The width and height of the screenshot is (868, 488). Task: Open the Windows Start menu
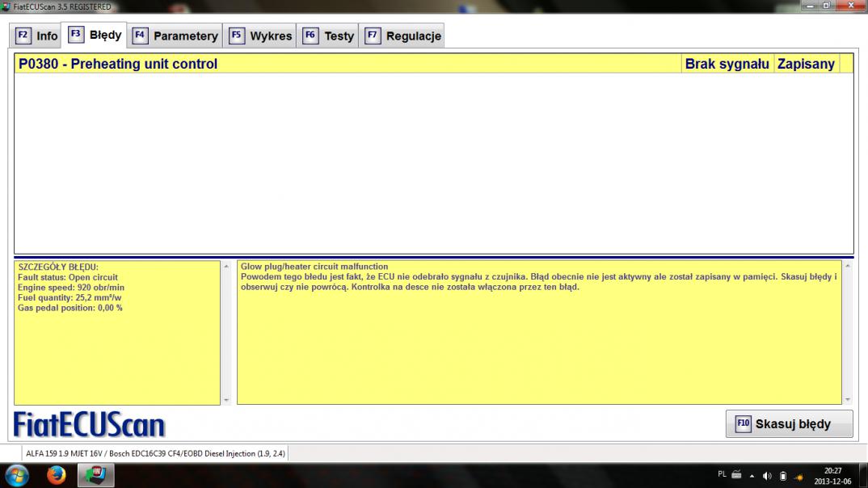tap(17, 475)
